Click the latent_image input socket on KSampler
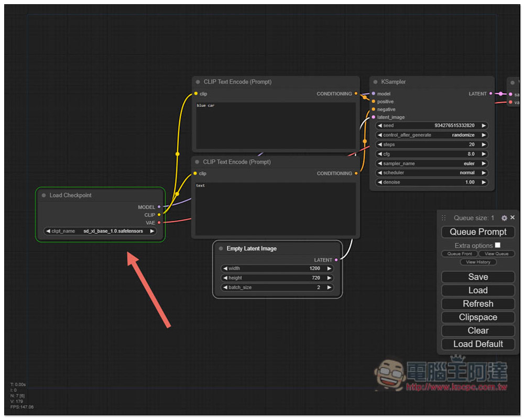524x420 pixels. 373,117
